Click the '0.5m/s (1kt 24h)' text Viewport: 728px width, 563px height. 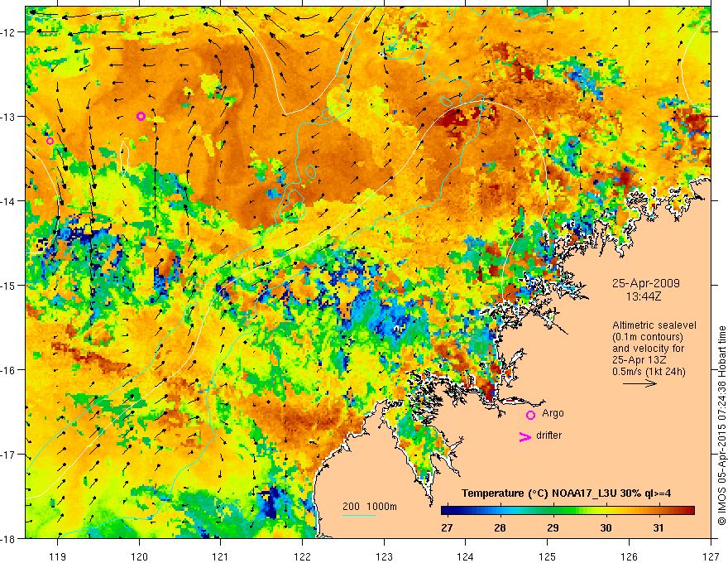click(x=649, y=371)
